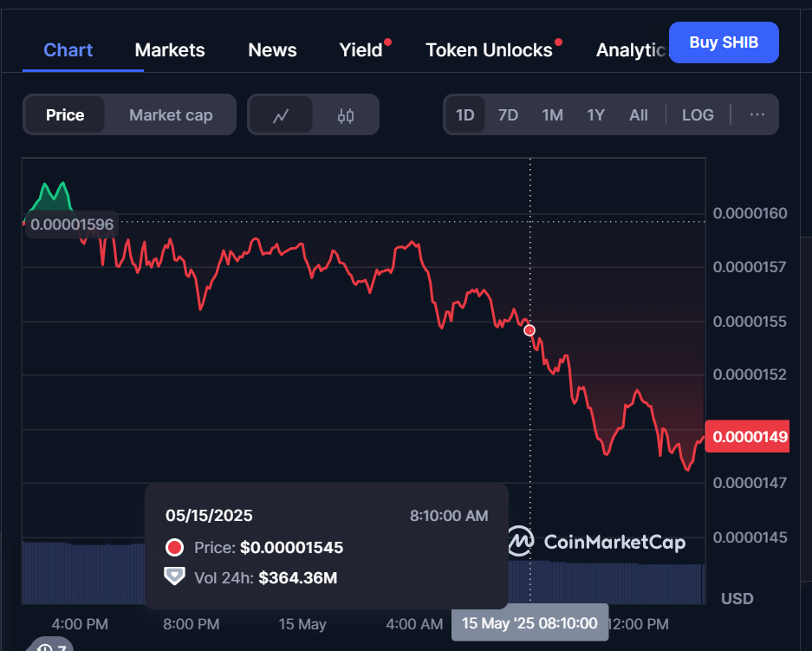
Task: Click the 0.0000160 axis value
Action: pos(750,213)
